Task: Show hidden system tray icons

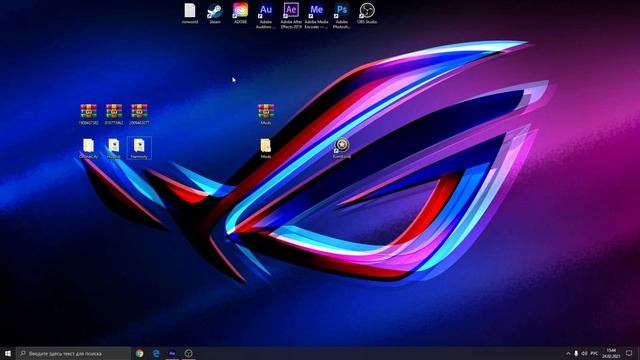Action: pyautogui.click(x=568, y=353)
